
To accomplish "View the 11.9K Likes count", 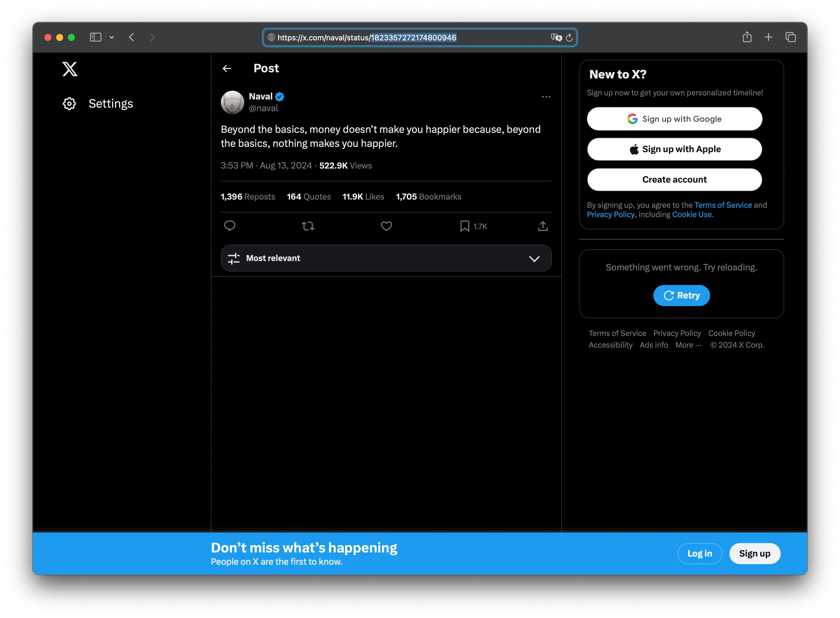I will point(363,197).
